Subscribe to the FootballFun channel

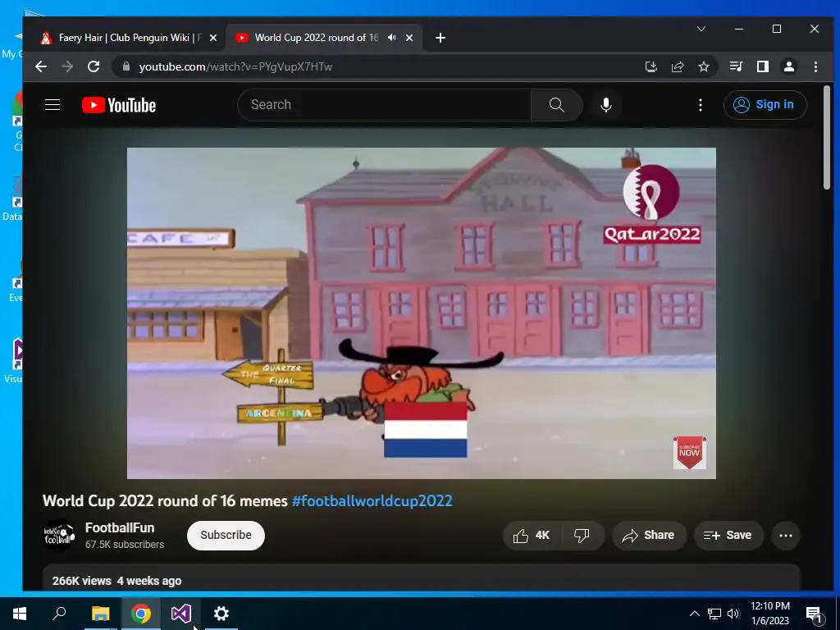[x=226, y=535]
